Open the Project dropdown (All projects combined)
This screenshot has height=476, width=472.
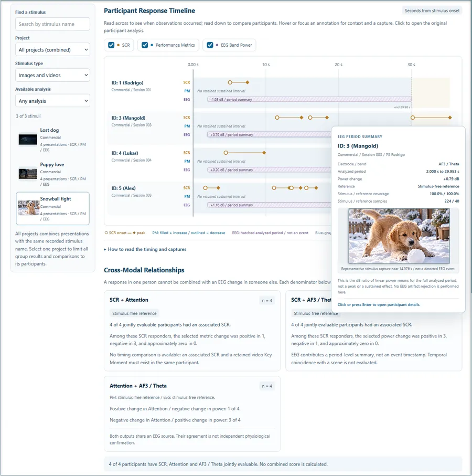[52, 49]
